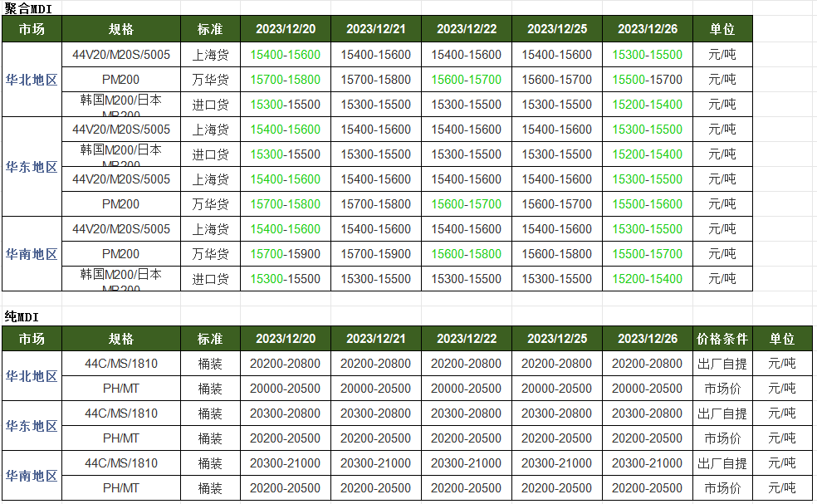Screen dimensions: 817x504
Task: Select 华北地区 44C/MS/1810 price for 2023/12/20
Action: (x=286, y=364)
